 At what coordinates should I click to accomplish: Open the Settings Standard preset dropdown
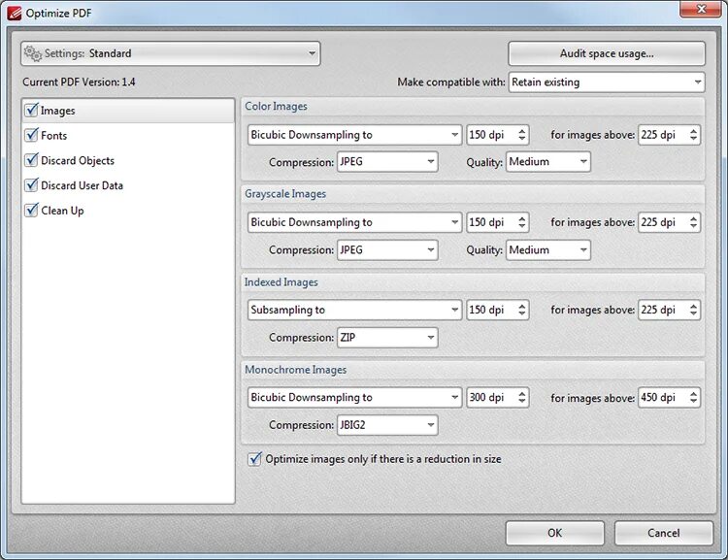coord(171,53)
